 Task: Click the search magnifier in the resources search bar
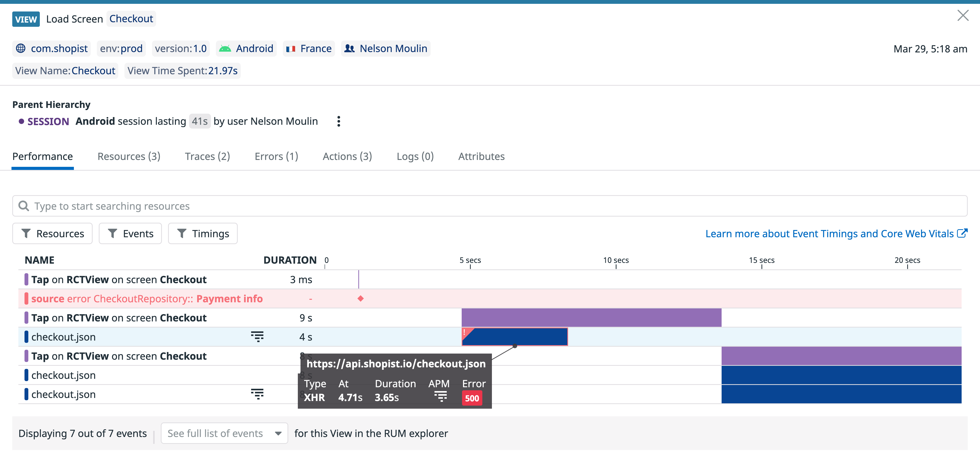(x=24, y=206)
